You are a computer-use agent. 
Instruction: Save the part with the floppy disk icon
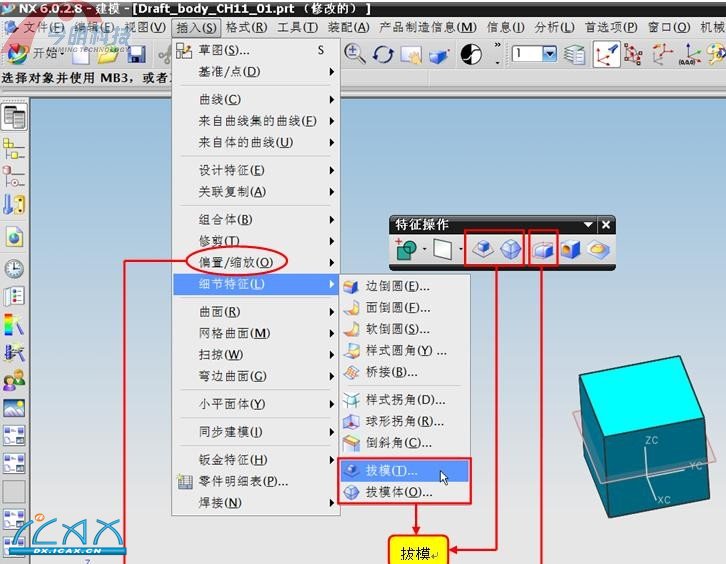pos(137,55)
